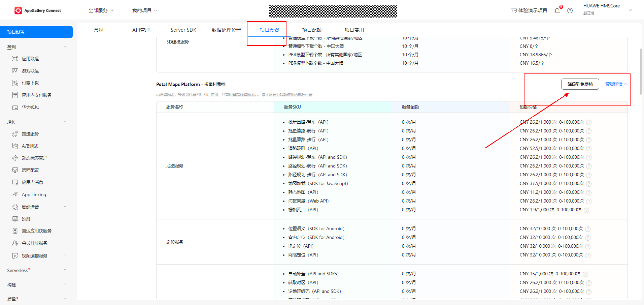Viewport: 644px width, 305px height.
Task: Click the page vertical scrollbar
Action: pyautogui.click(x=641, y=72)
